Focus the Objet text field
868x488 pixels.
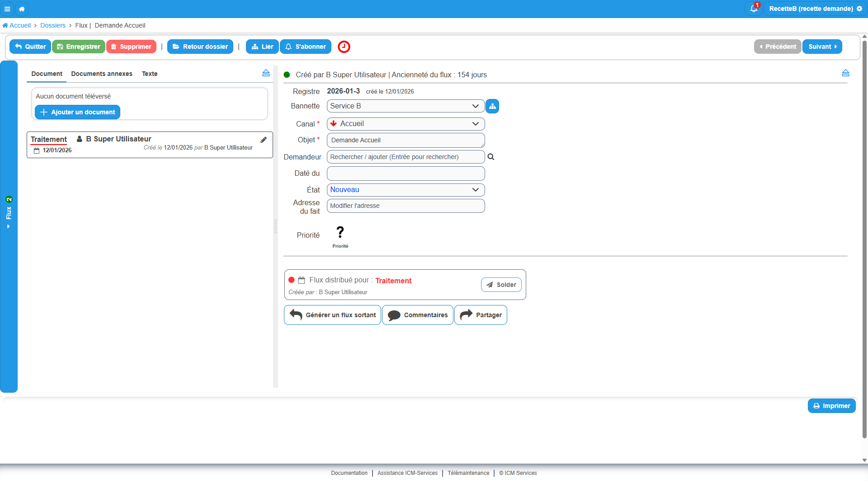point(406,140)
